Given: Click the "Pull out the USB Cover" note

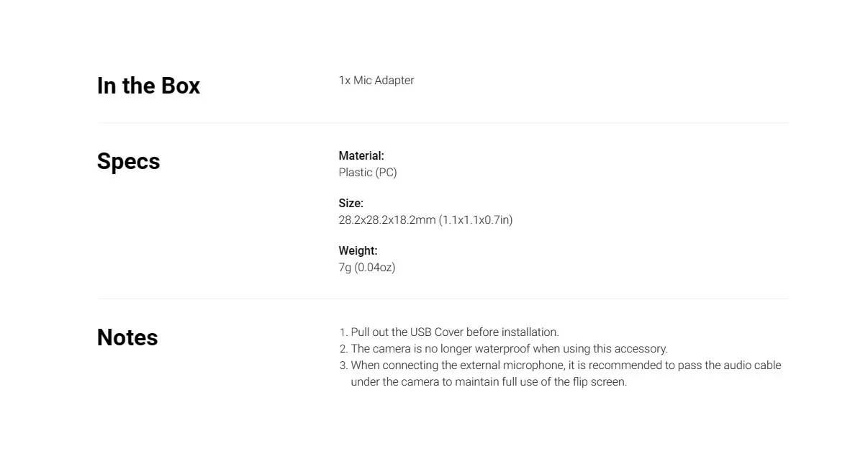Looking at the screenshot, I should click(454, 332).
